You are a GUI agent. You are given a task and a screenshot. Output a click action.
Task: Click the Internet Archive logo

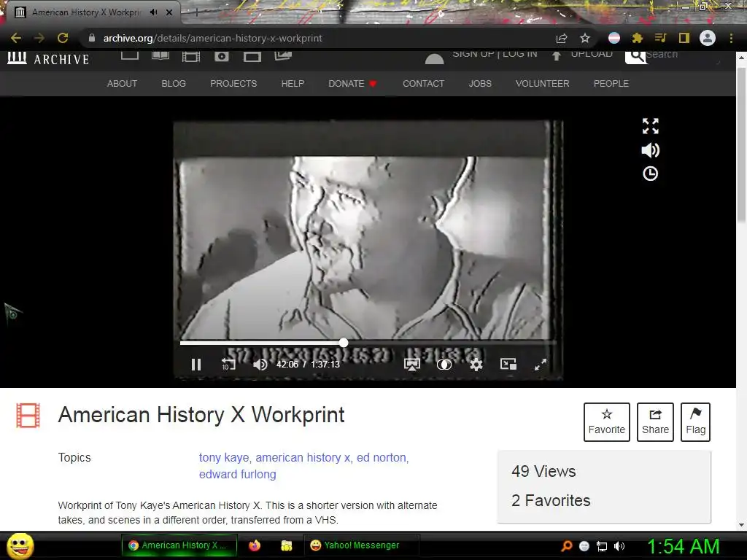point(48,58)
